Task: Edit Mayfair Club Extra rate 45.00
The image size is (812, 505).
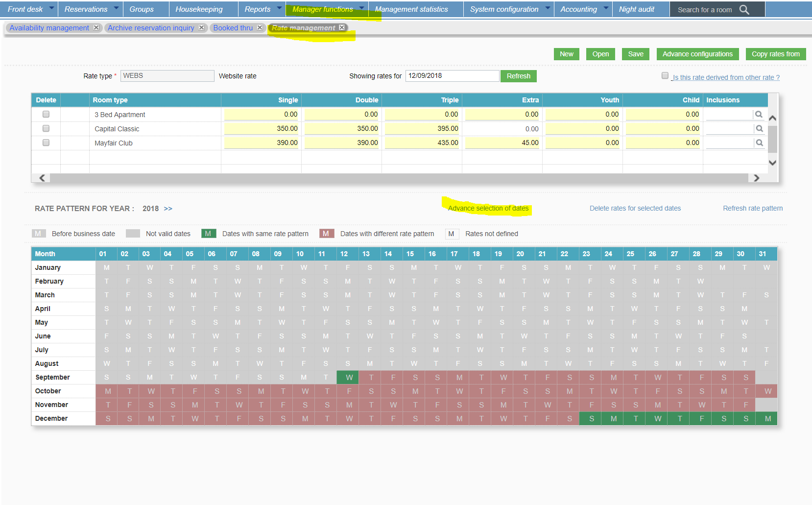Action: tap(502, 143)
